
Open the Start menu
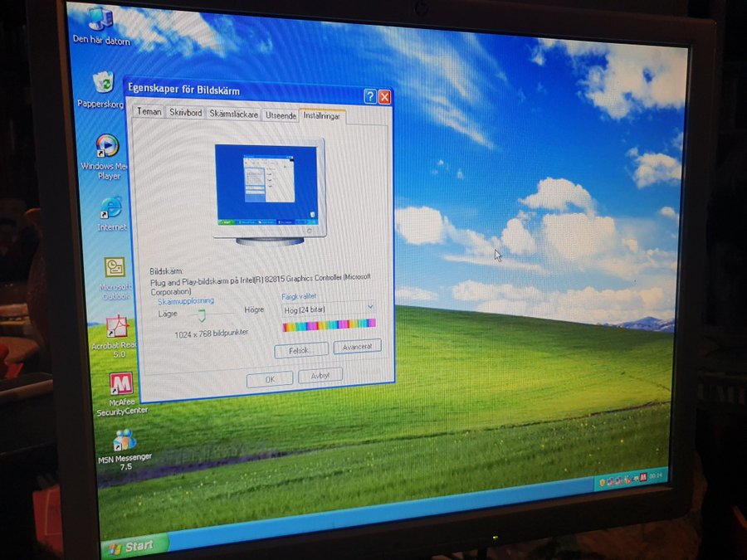coord(134,547)
